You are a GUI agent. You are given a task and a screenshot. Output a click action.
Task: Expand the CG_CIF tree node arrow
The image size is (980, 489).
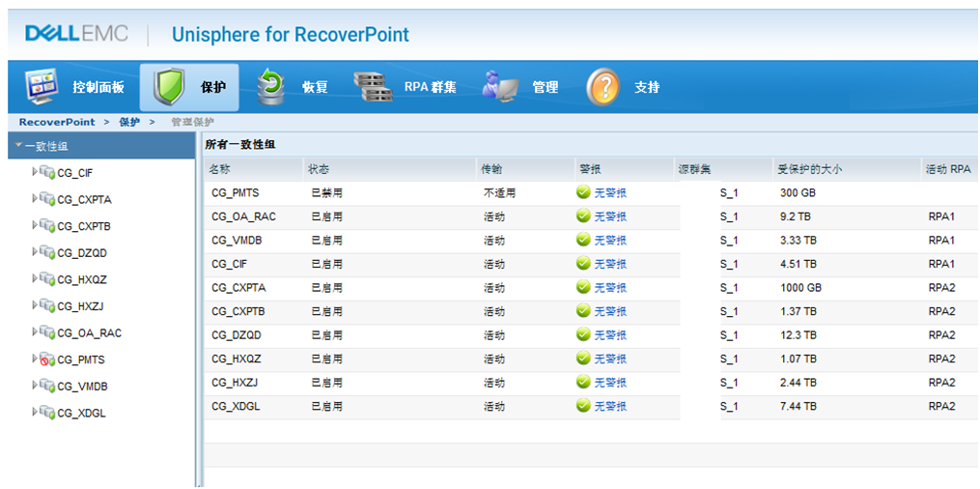click(35, 171)
